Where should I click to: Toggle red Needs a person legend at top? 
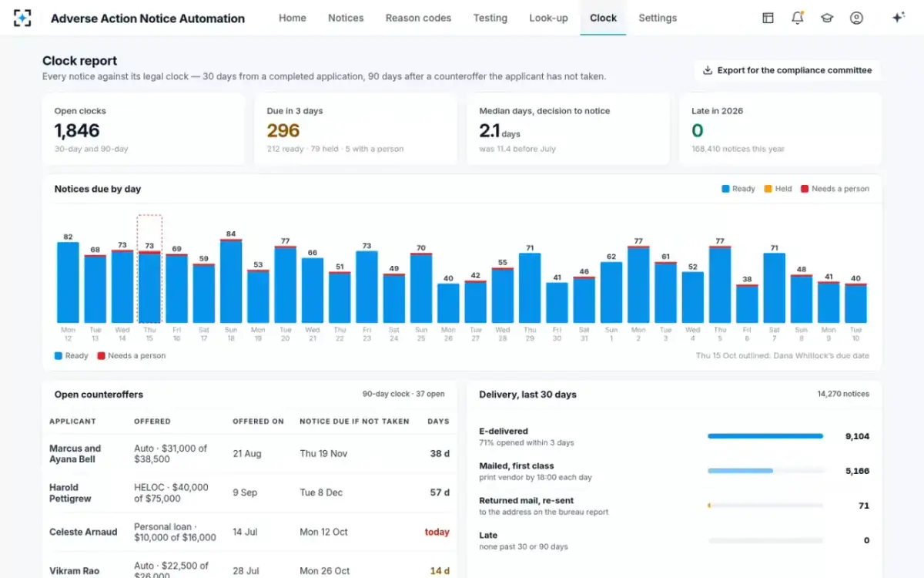click(835, 189)
